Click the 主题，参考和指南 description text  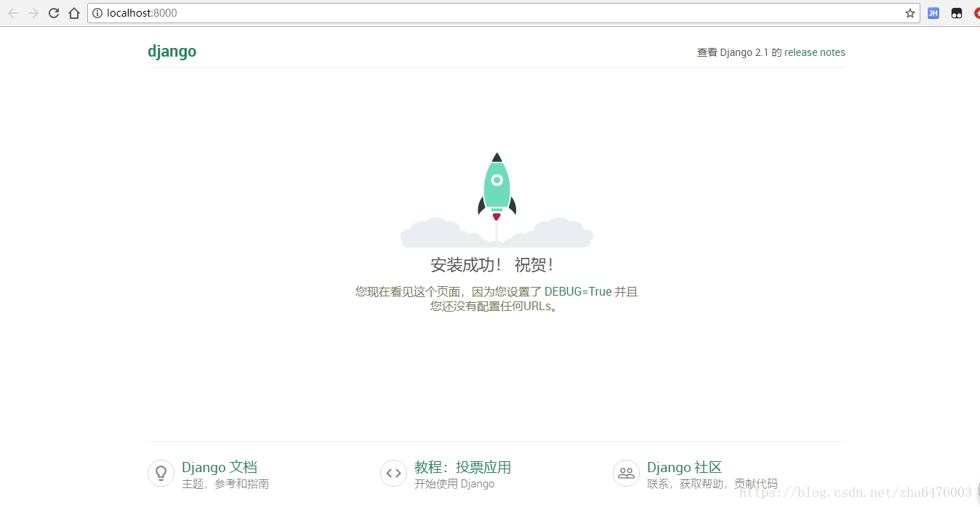(x=225, y=484)
